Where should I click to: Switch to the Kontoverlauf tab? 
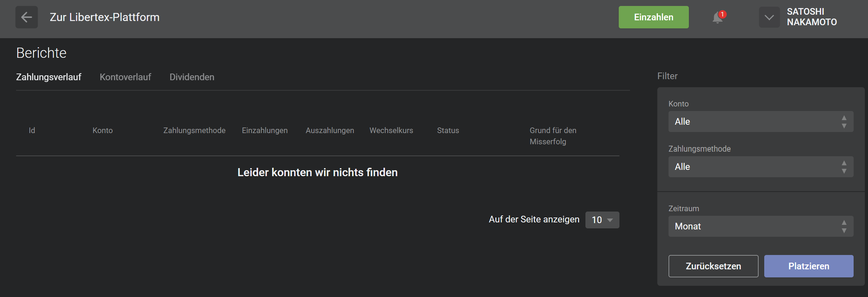pos(126,77)
